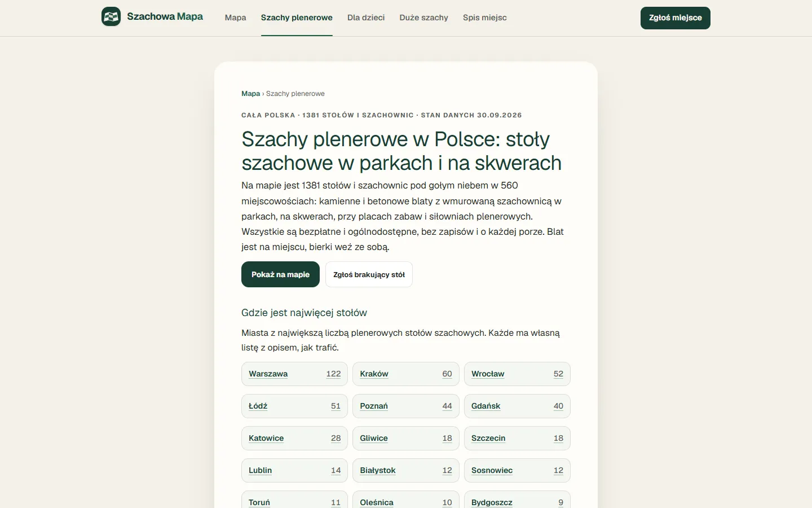Open the Toruń city card
812x508 pixels.
[x=294, y=500]
